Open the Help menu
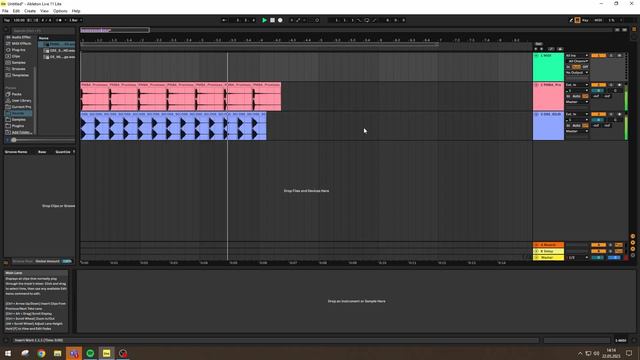Screen dimensions: 640x360 (76, 11)
